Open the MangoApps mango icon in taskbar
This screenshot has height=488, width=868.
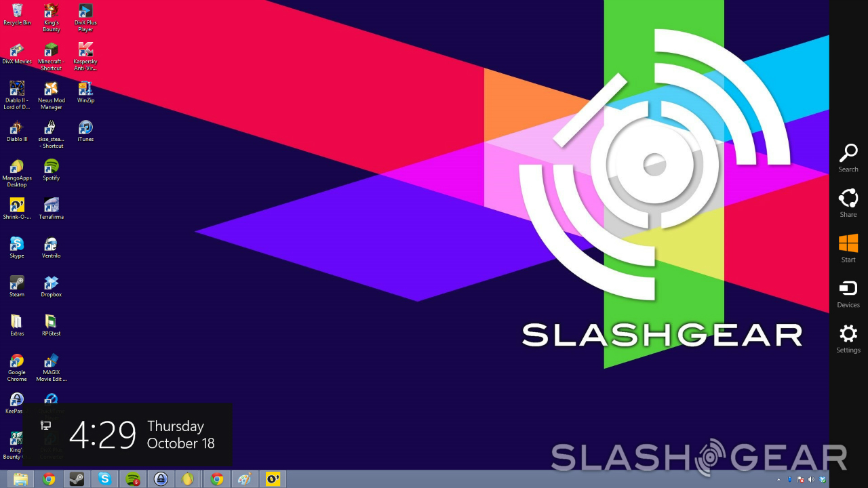click(x=189, y=479)
